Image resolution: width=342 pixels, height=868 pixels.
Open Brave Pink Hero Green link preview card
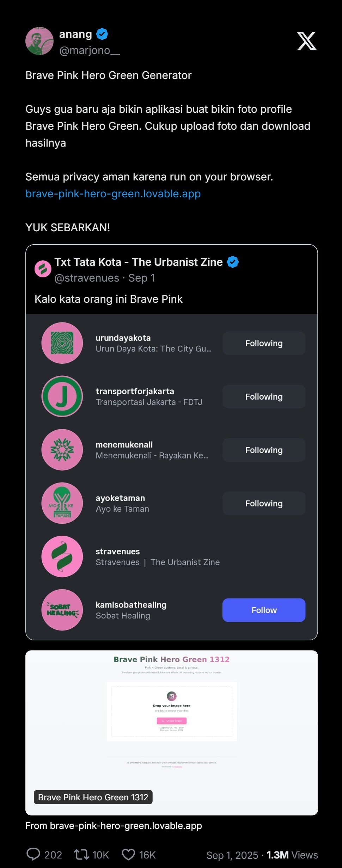[171, 732]
